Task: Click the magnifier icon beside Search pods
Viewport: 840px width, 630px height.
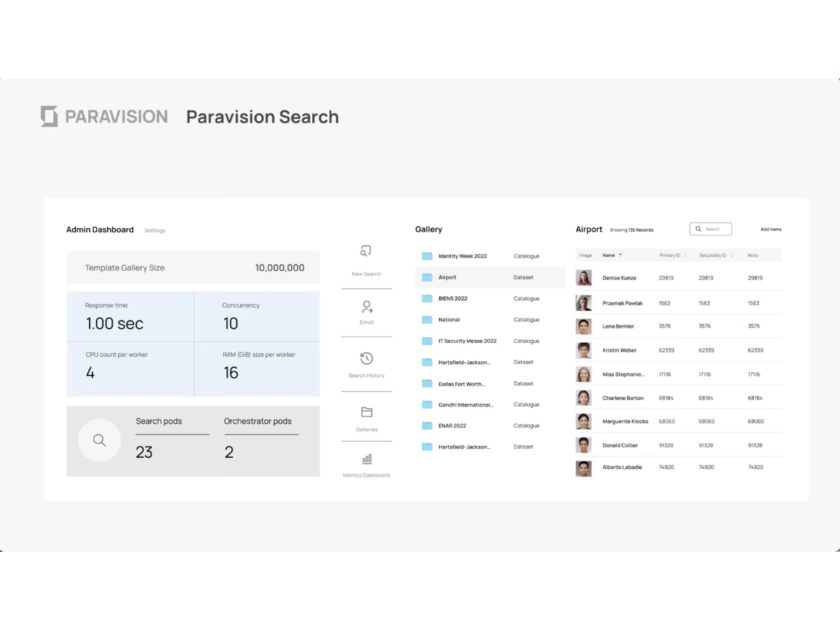Action: (x=99, y=440)
